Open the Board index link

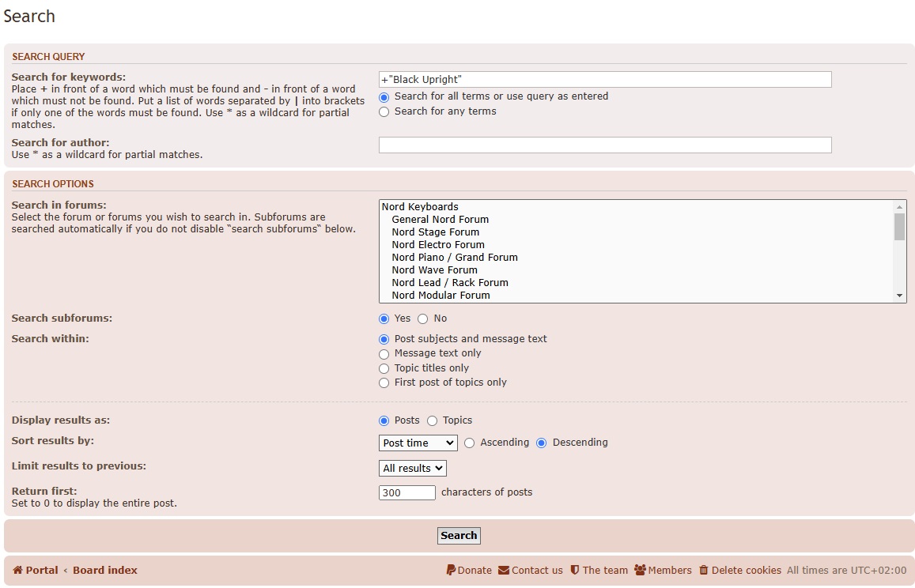click(x=105, y=571)
